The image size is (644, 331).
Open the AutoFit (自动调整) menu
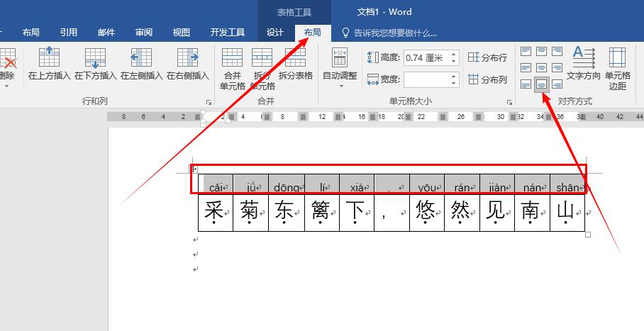[340, 68]
